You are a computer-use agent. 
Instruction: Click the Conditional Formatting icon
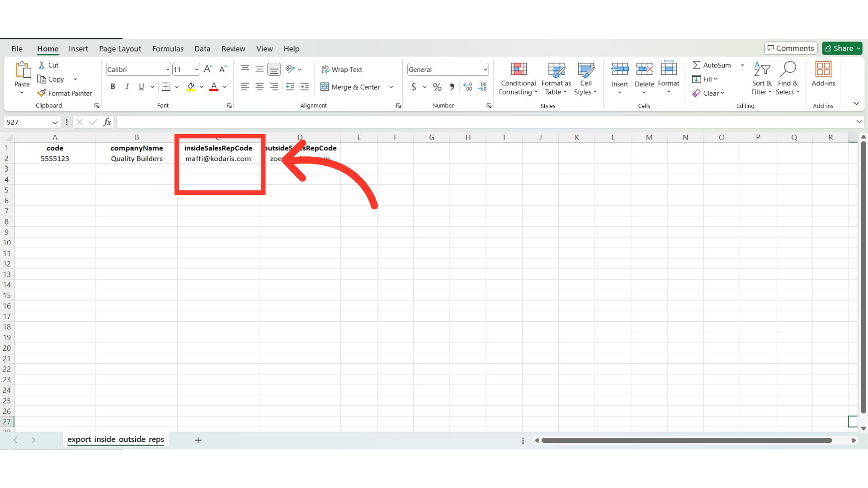[x=519, y=70]
